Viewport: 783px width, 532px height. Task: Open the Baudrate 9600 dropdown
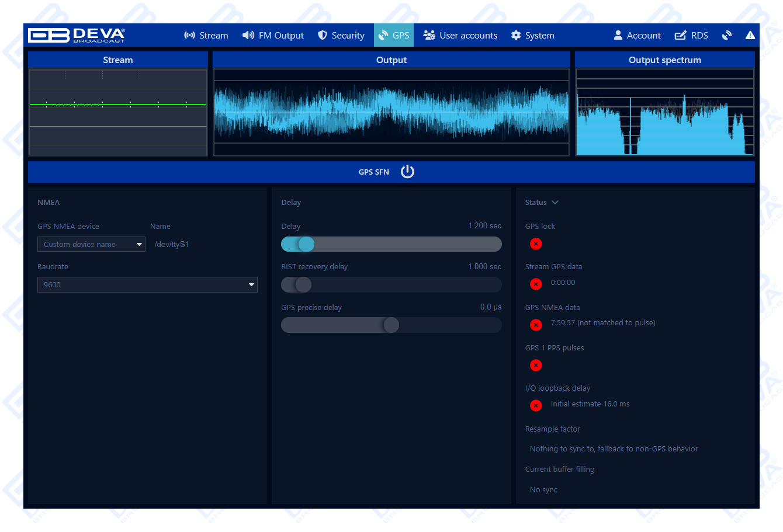click(x=147, y=285)
